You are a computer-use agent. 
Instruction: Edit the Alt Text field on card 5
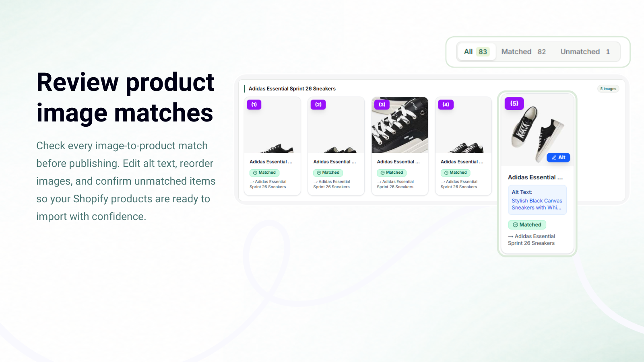point(537,200)
